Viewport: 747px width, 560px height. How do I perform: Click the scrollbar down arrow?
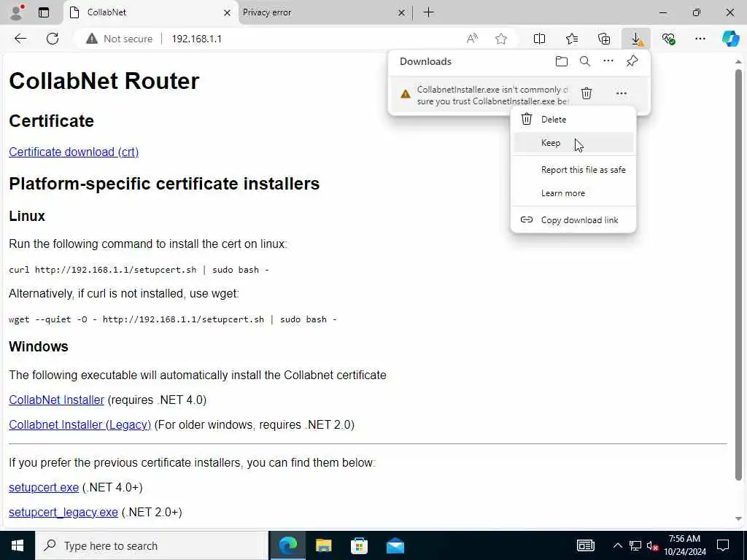(738, 518)
